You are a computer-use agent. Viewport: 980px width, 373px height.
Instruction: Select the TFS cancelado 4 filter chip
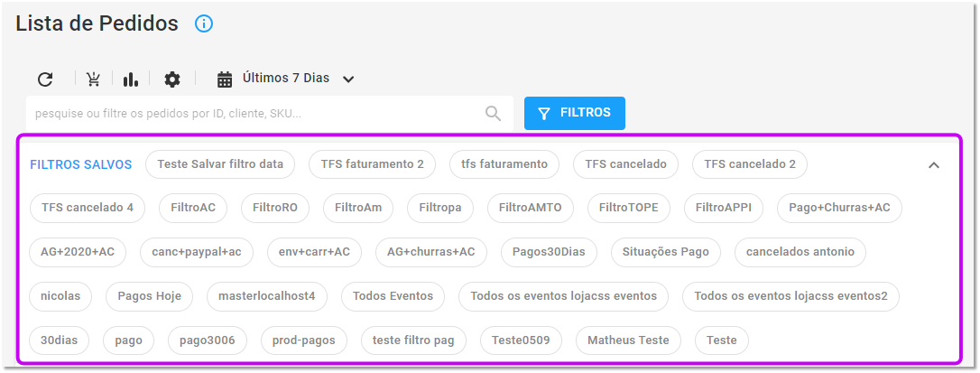[88, 208]
